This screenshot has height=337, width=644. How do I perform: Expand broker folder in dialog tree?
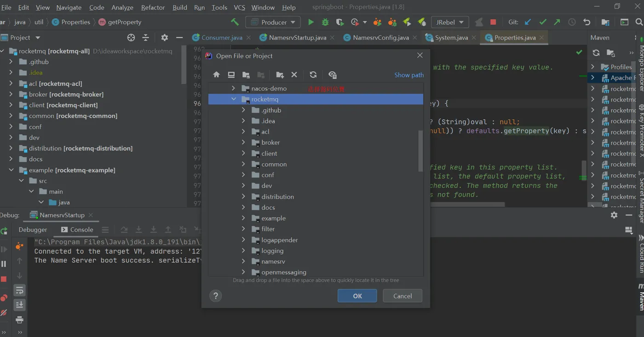[243, 142]
